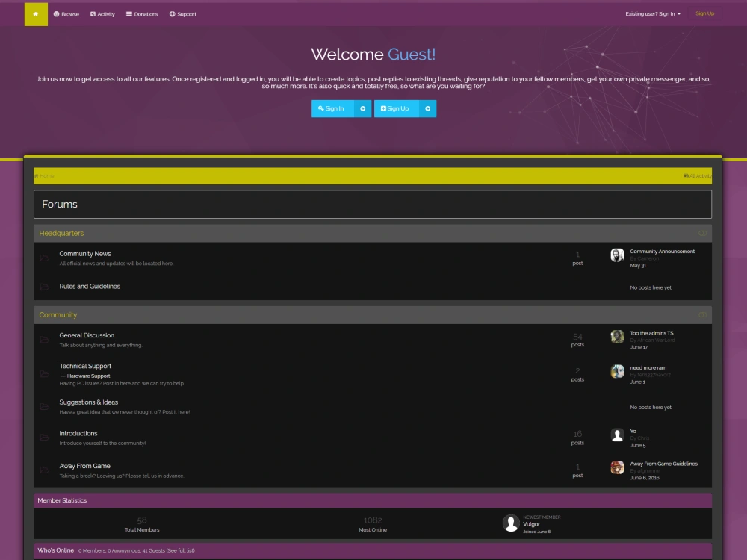Click the Technical Support folder icon

(45, 374)
